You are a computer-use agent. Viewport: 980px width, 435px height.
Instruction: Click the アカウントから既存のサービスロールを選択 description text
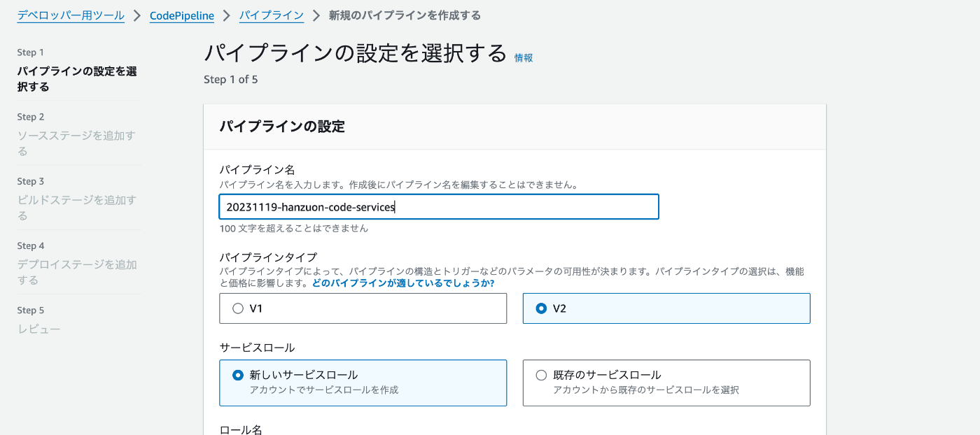(x=646, y=390)
